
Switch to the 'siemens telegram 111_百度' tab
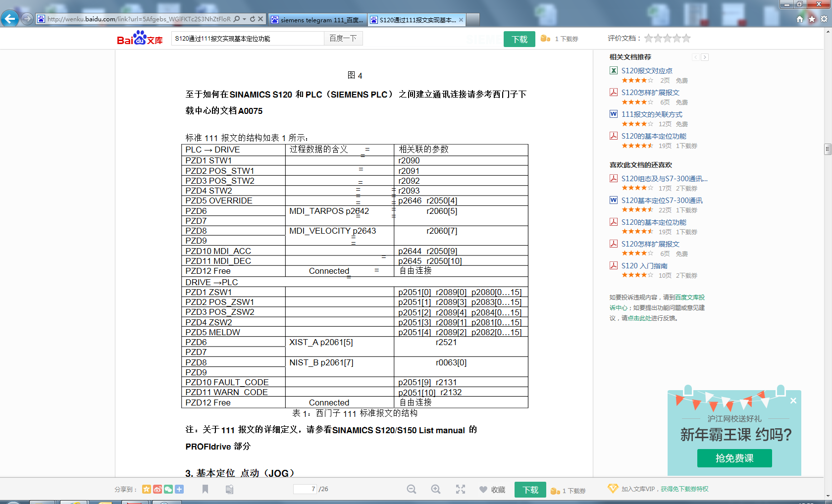pos(317,20)
